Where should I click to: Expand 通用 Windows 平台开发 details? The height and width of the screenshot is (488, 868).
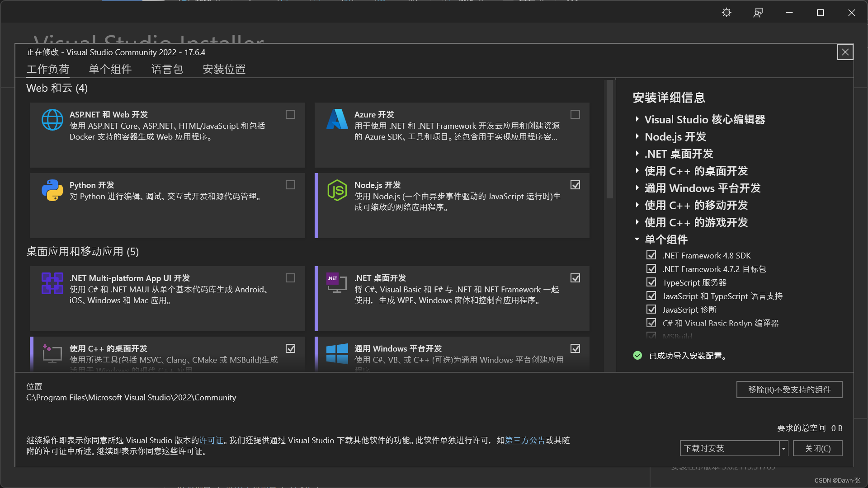637,188
